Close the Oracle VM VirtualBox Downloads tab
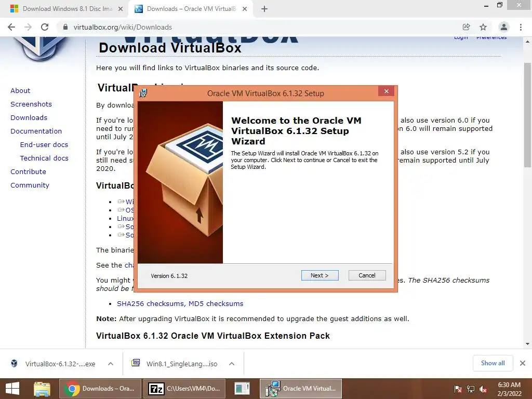Image resolution: width=532 pixels, height=399 pixels. [x=245, y=9]
